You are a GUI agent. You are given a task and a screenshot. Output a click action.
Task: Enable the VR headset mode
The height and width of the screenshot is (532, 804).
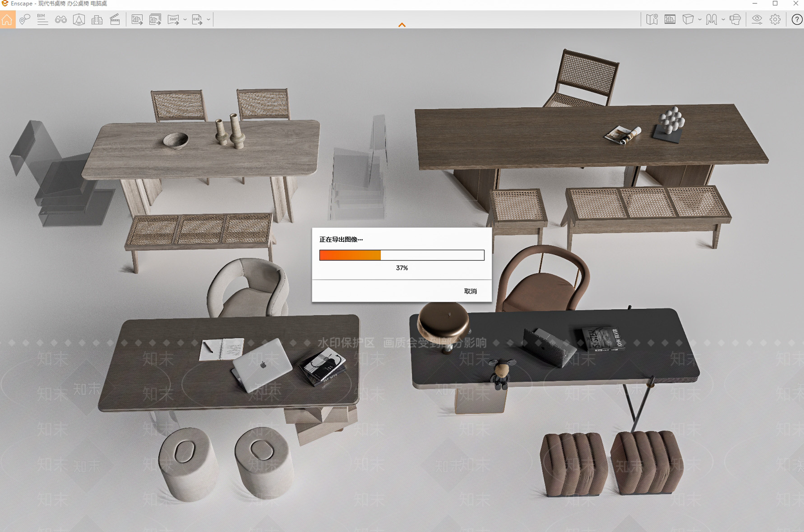(x=735, y=20)
